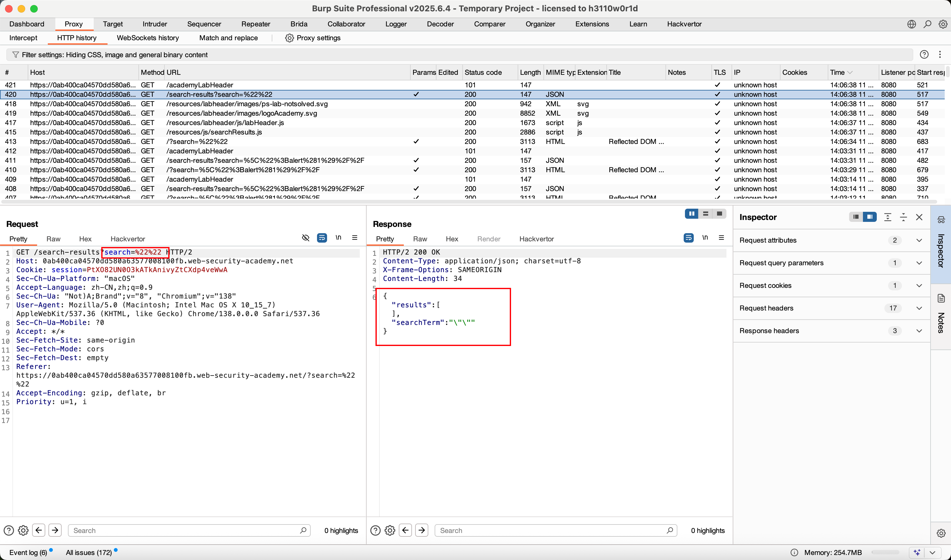This screenshot has width=951, height=560.
Task: Open Request search help question icon
Action: [8, 530]
